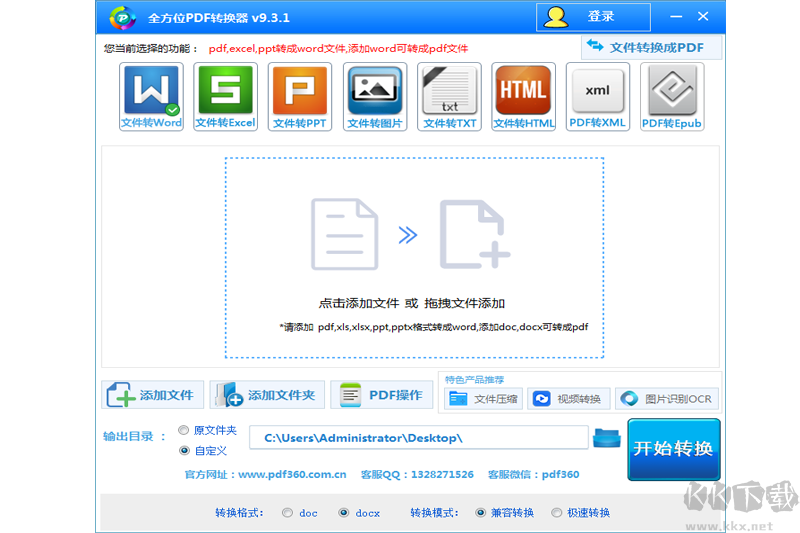Open the PDF操作 menu button
Screen dimensions: 800x533
coord(382,395)
